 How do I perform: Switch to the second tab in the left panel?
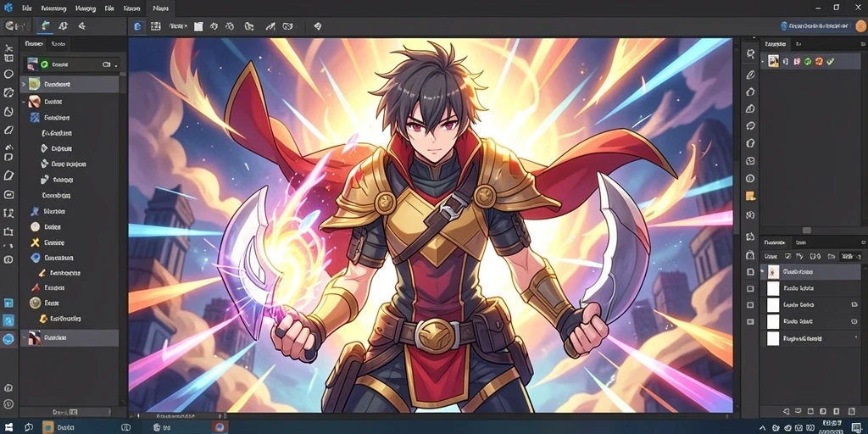tap(58, 44)
